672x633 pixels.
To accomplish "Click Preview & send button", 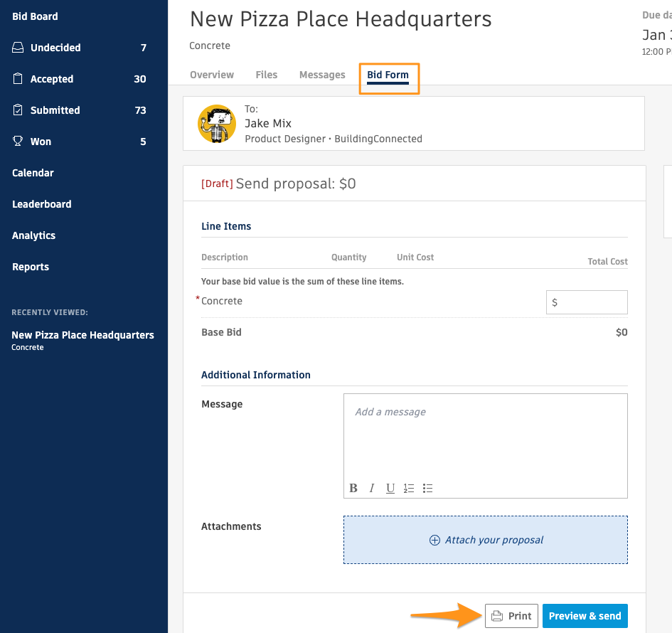I will [x=585, y=616].
